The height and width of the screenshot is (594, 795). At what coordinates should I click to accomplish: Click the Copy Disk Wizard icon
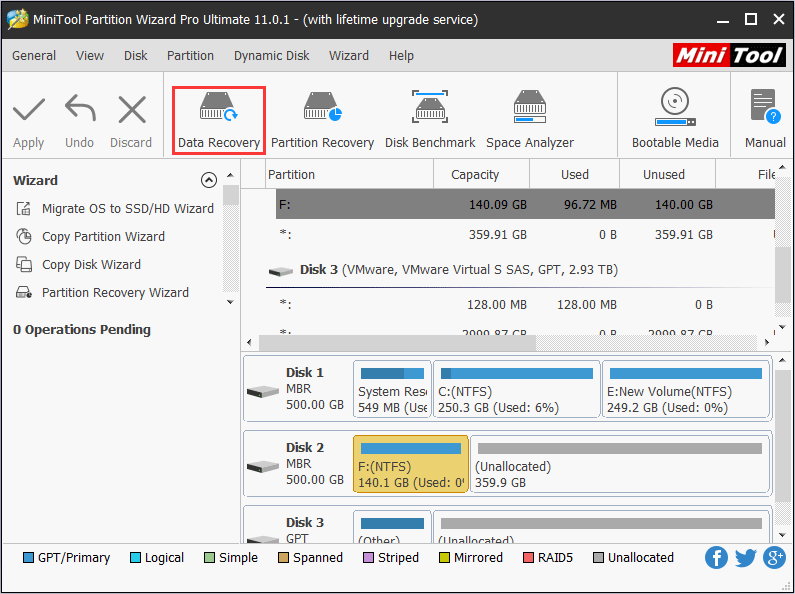[x=24, y=264]
